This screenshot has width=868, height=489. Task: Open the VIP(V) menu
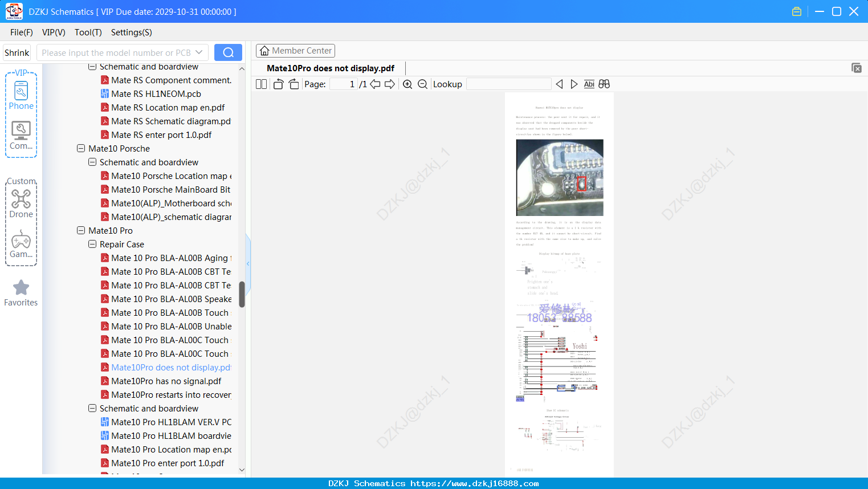(x=54, y=32)
